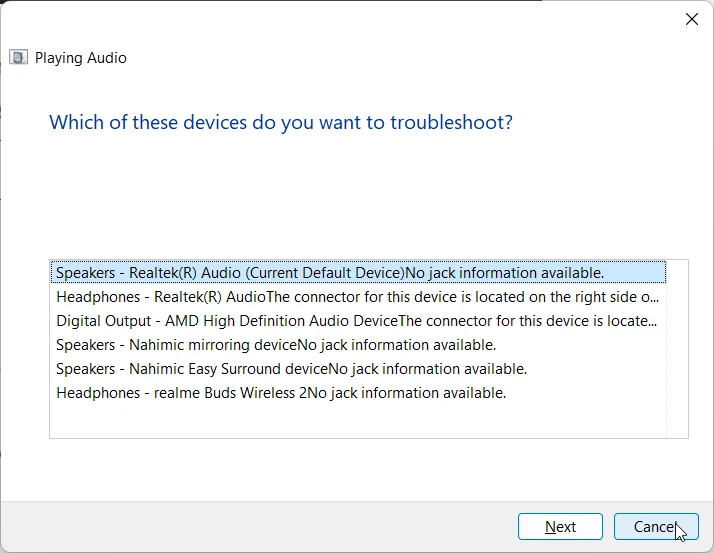Click the empty space below the device list entries

click(x=358, y=421)
